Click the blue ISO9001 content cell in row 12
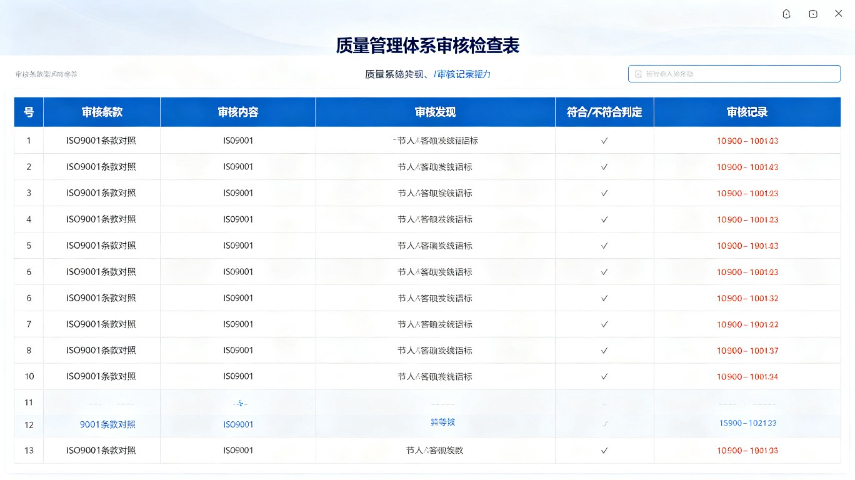The height and width of the screenshot is (480, 855). click(x=238, y=424)
